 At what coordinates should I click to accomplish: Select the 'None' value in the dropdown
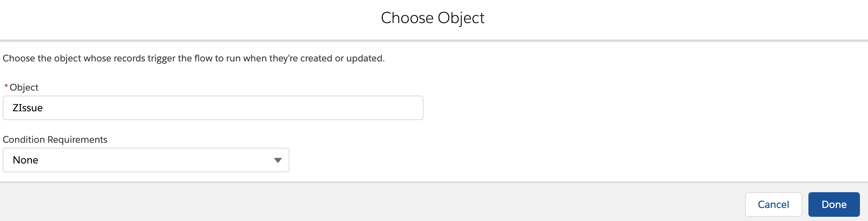click(25, 160)
